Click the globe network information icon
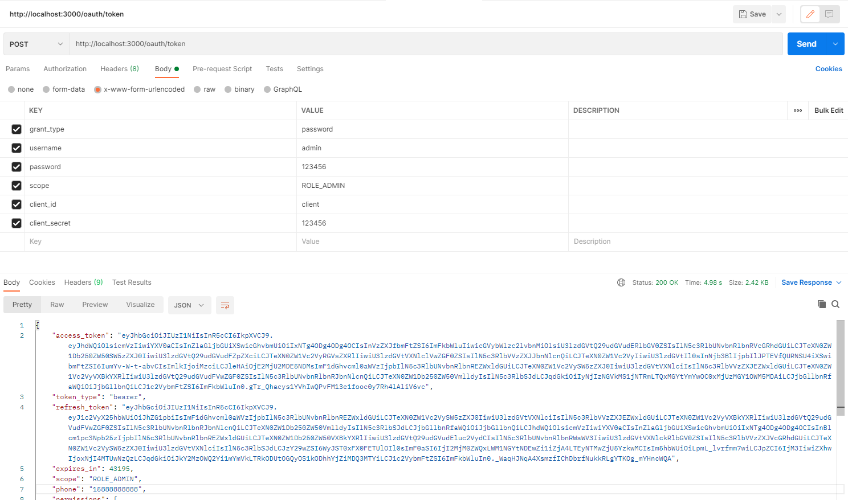This screenshot has height=504, width=848. coord(621,282)
